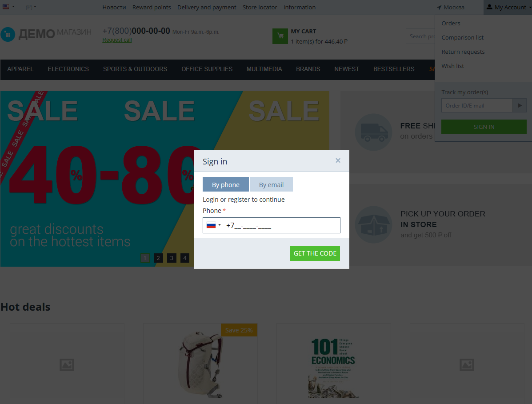Viewport: 532px width, 404px height.
Task: Click the GET THE CODE button
Action: coord(315,253)
